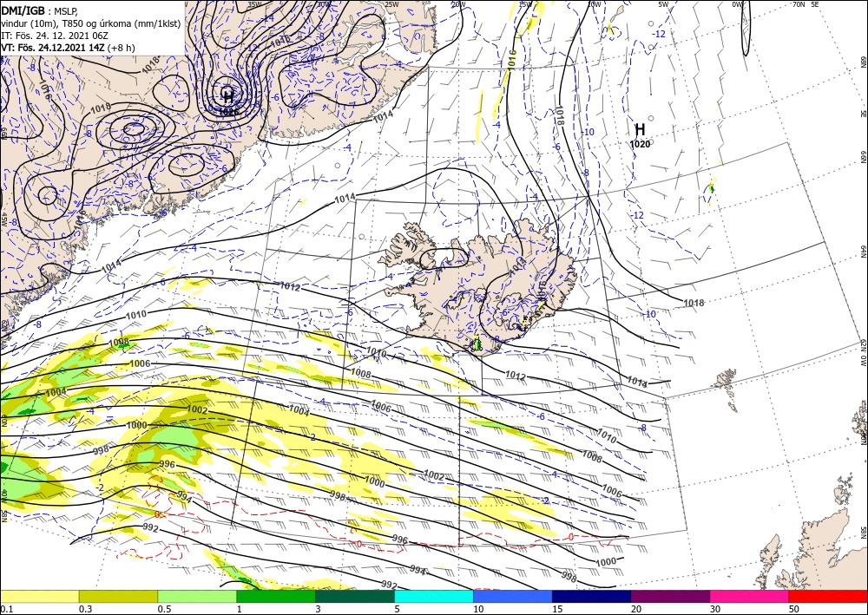
Task: Choose the navy 15–20 legend swatch
Action: [592, 596]
